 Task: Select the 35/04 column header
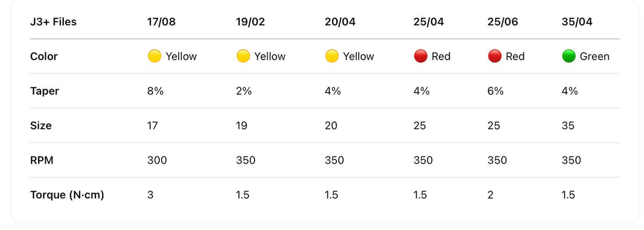[577, 22]
